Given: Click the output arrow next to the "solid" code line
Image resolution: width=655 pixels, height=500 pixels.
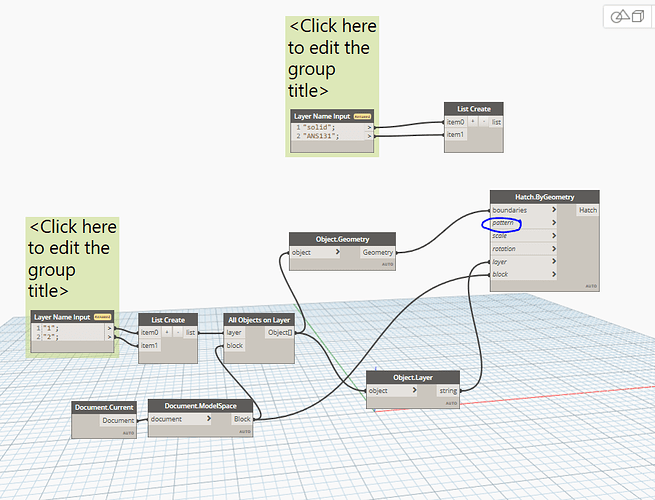Looking at the screenshot, I should [x=369, y=127].
